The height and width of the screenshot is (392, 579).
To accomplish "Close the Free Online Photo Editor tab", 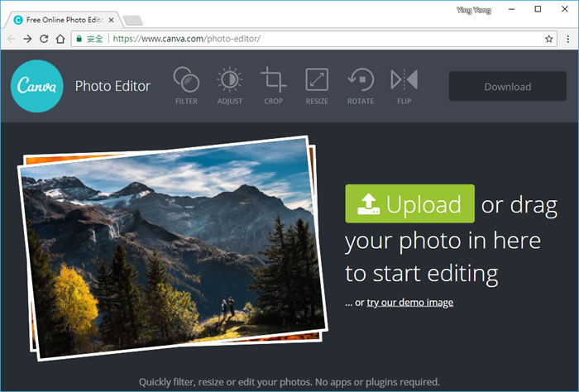I will click(x=112, y=18).
